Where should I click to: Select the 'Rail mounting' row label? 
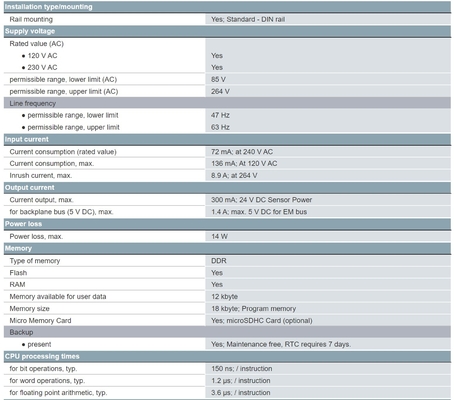31,19
